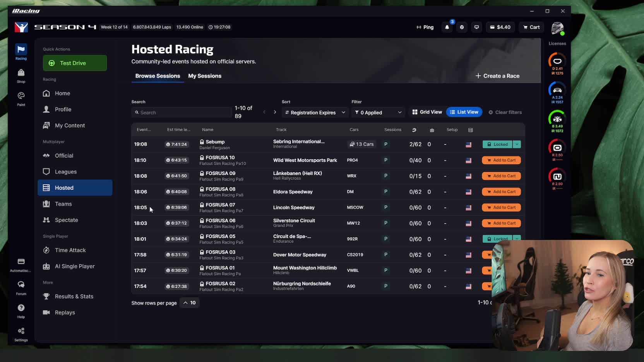Screen dimensions: 644x362
Task: Open the Automatic updates icon
Action: coord(21,265)
